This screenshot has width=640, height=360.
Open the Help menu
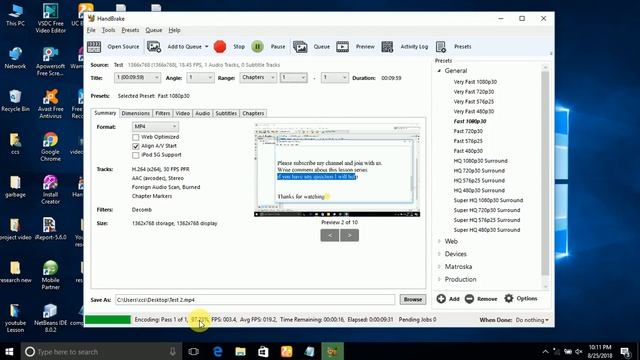coord(174,30)
